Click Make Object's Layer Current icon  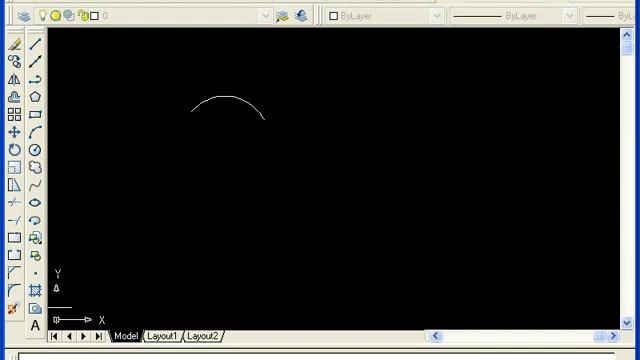click(282, 16)
